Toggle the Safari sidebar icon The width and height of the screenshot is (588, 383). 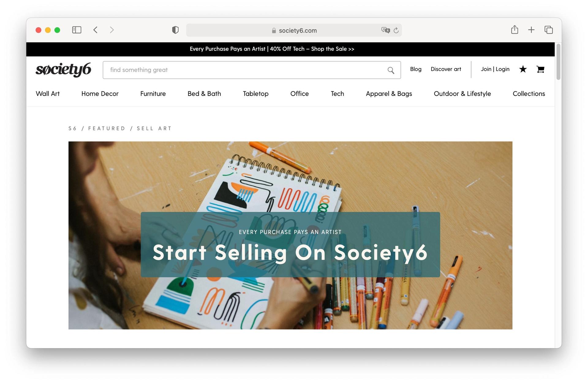click(77, 30)
